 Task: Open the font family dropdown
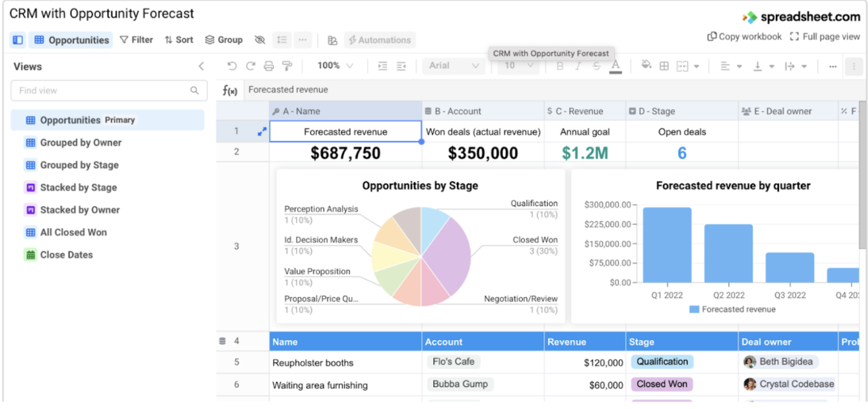[x=452, y=66]
